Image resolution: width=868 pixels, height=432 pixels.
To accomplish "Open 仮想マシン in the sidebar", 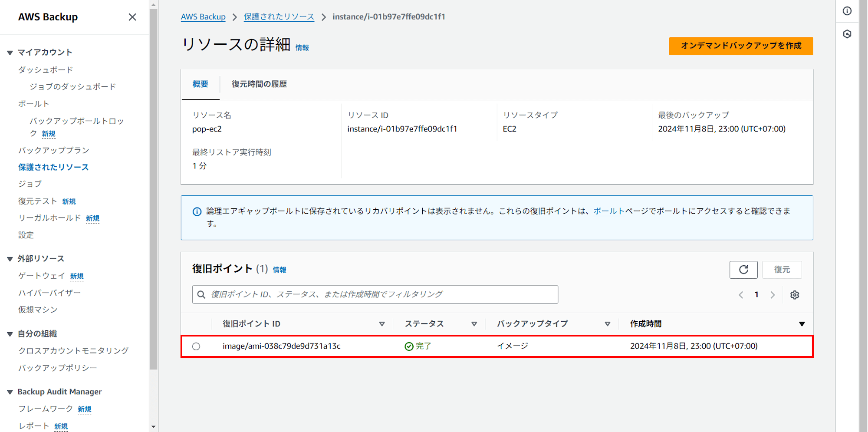I will (38, 310).
